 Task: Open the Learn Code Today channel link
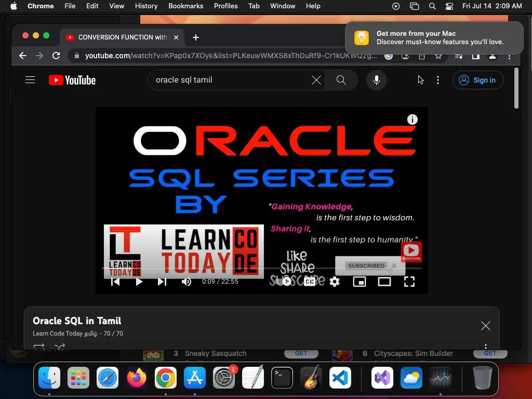point(65,334)
